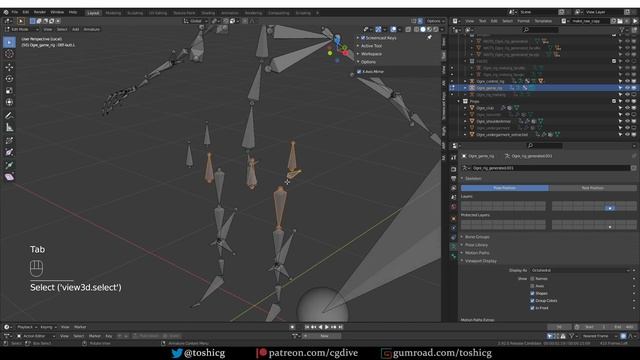Open the viewport Select menu

pyautogui.click(x=62, y=29)
